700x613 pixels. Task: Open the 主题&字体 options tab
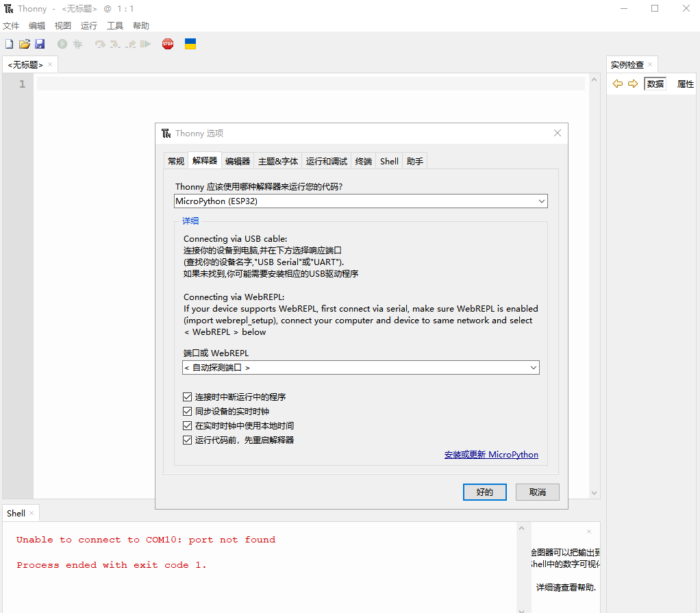[x=277, y=161]
